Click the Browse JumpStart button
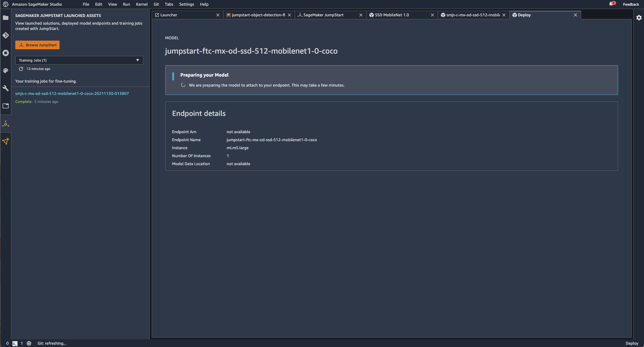The height and width of the screenshot is (347, 644). [x=37, y=45]
